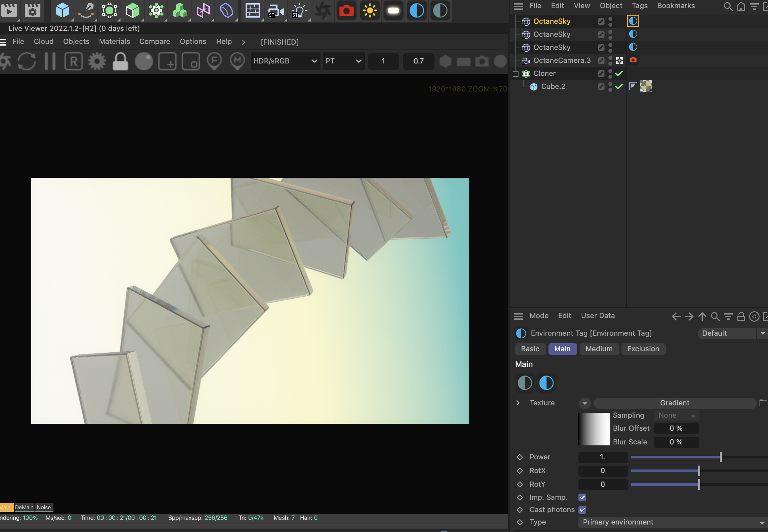
Task: Toggle the lock icon in Attribute Manager
Action: [x=741, y=316]
